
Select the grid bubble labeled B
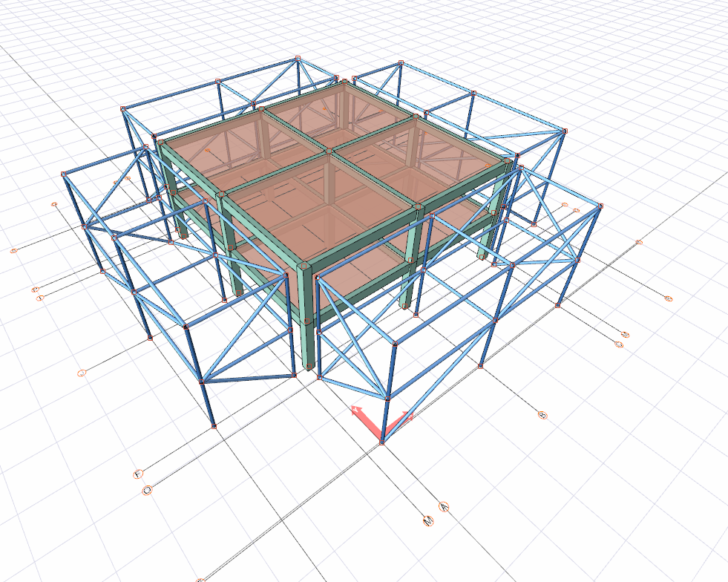(x=542, y=415)
